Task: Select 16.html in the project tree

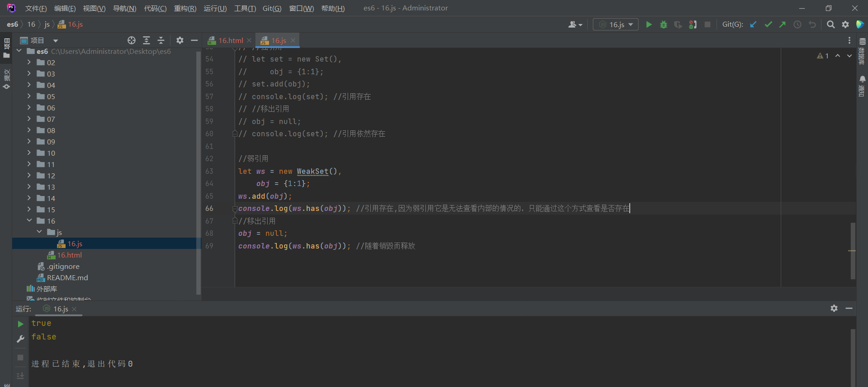Action: point(69,255)
